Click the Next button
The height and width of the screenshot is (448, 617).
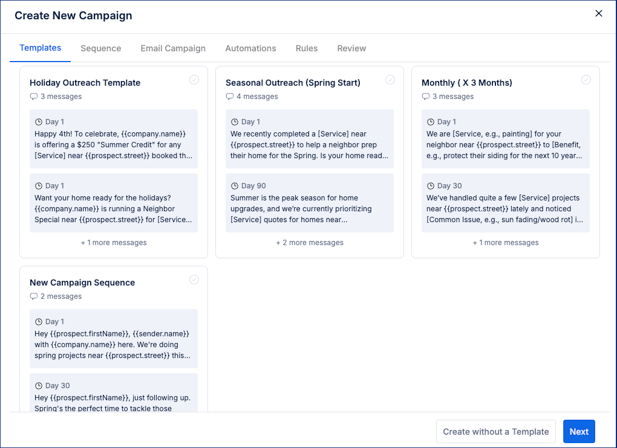[x=579, y=431]
